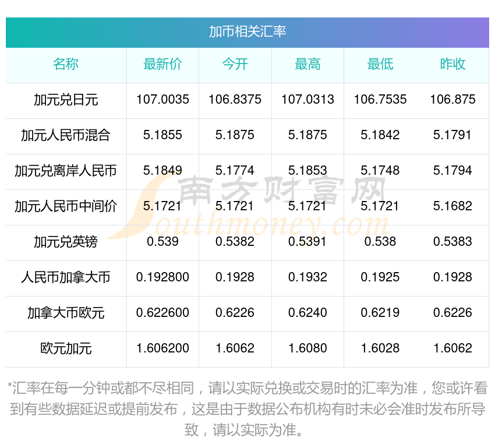The height and width of the screenshot is (448, 495).
Task: Click the value 106.7535
Action: click(x=380, y=100)
